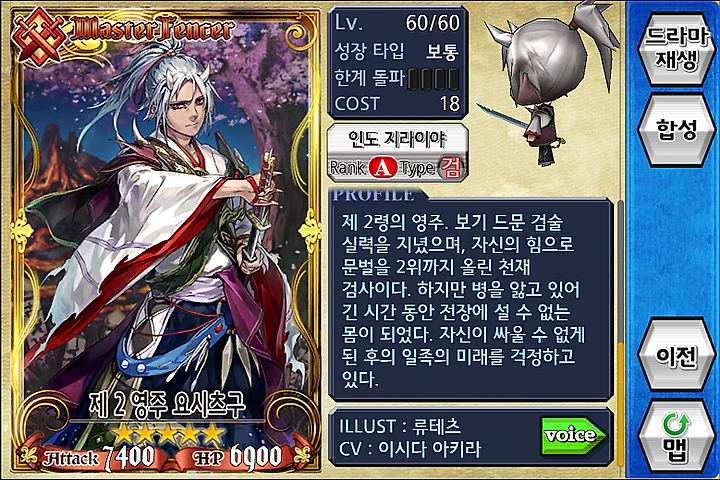The width and height of the screenshot is (720, 480).
Task: Click the 인도 지라이야 name plate
Action: pyautogui.click(x=397, y=139)
